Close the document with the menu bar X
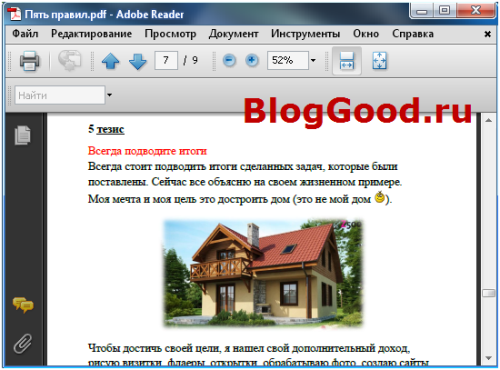500x370 pixels. point(487,34)
